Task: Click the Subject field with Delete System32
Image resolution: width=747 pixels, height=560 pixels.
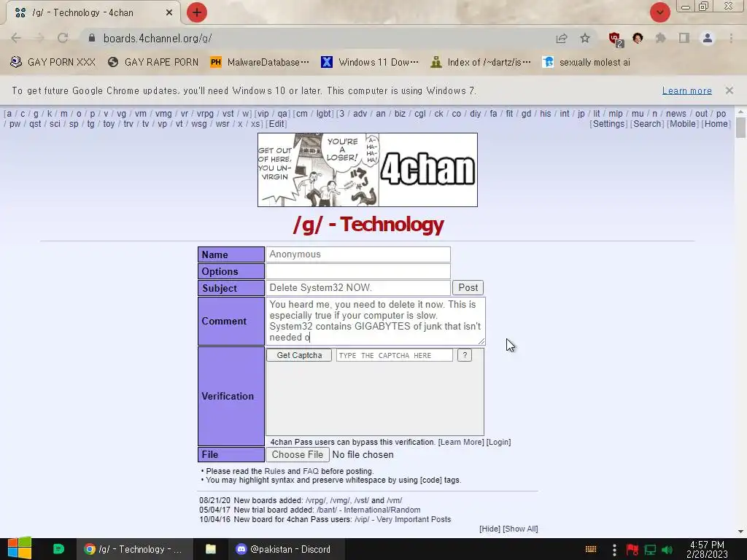Action: pyautogui.click(x=357, y=287)
